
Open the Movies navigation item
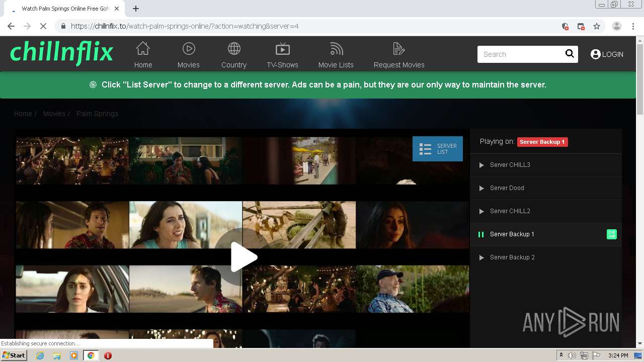coord(189,55)
